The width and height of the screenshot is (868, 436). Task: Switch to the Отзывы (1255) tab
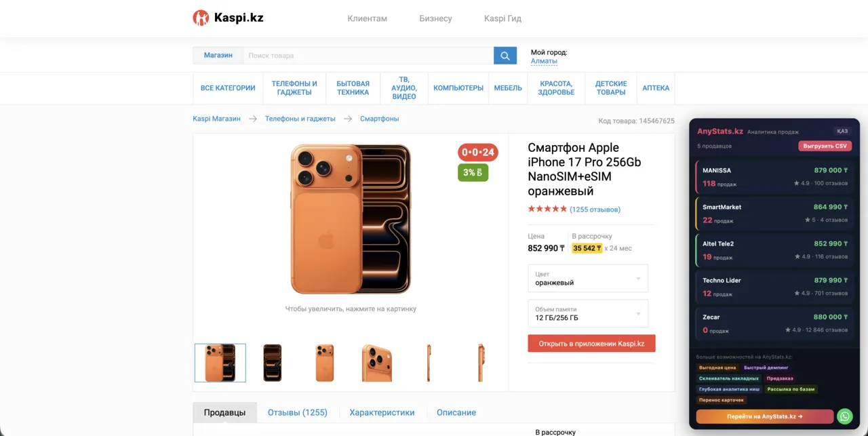[298, 412]
